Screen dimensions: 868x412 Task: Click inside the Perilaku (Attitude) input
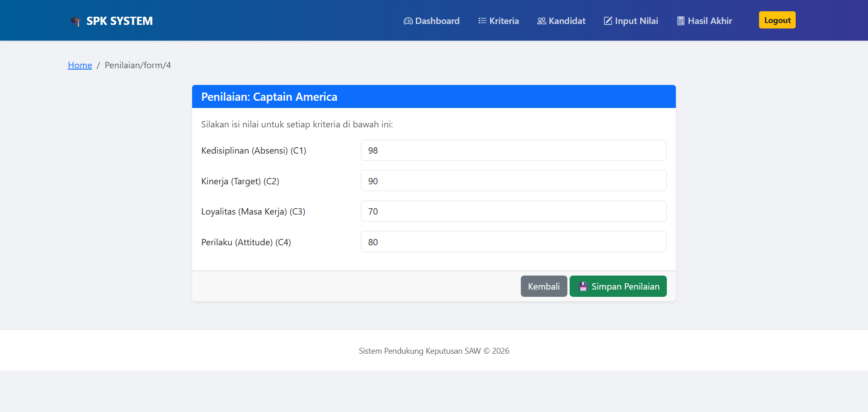513,242
